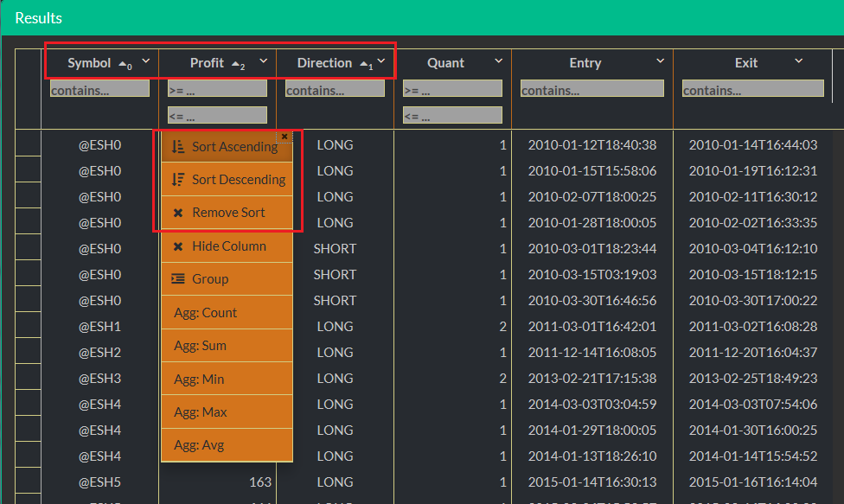Select the @ESH2 symbol cell
Image resolution: width=844 pixels, height=504 pixels.
pos(100,353)
